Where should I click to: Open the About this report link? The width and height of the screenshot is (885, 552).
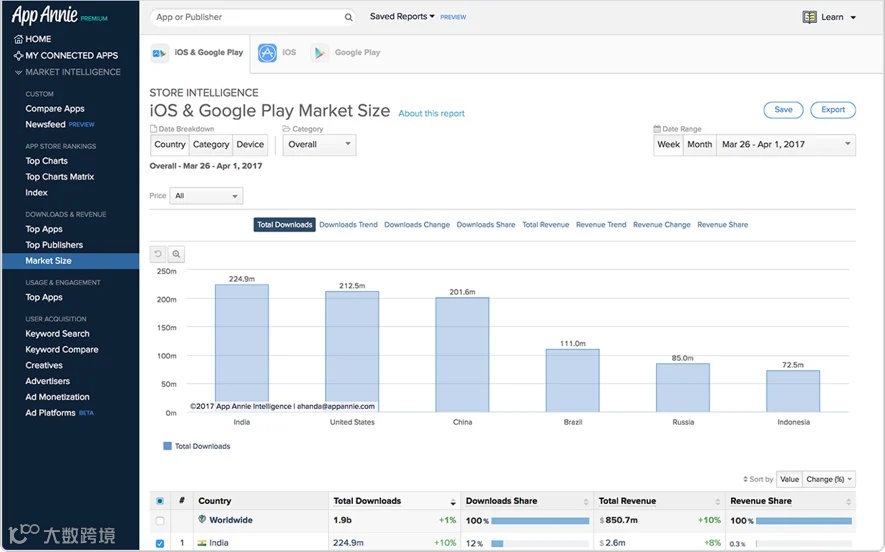pos(431,114)
